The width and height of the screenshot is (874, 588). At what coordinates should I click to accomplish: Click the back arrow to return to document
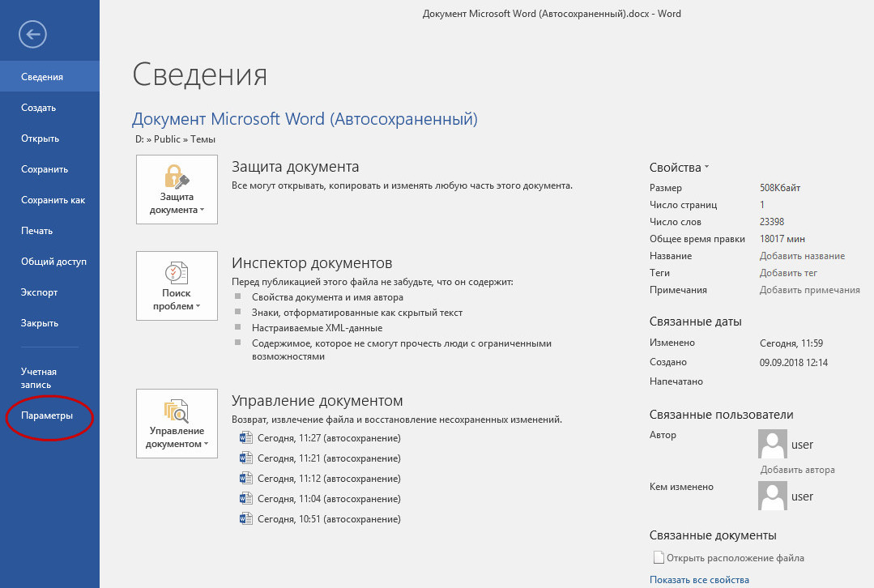[x=32, y=35]
